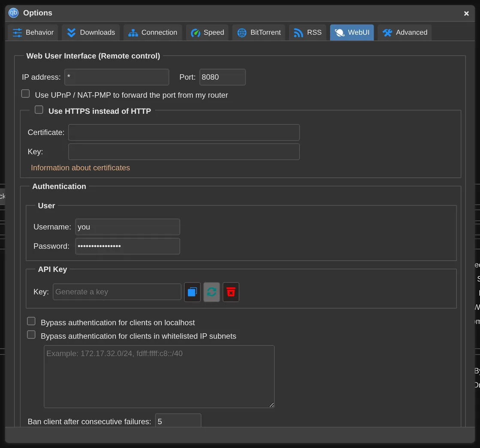Click the qBittorrent logo icon in title bar
The height and width of the screenshot is (448, 480).
coord(13,12)
